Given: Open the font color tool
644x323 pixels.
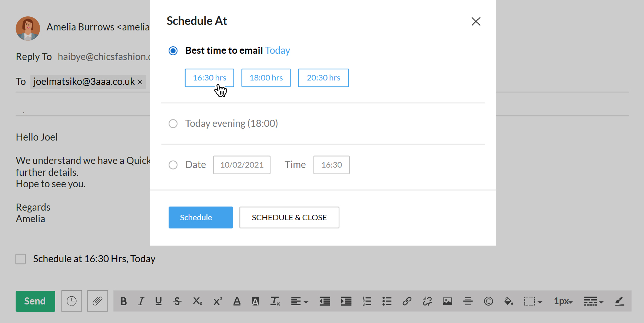Looking at the screenshot, I should tap(237, 301).
